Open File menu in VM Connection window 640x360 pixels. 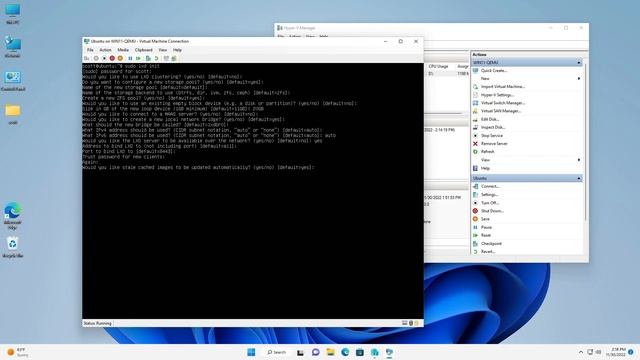[x=90, y=50]
